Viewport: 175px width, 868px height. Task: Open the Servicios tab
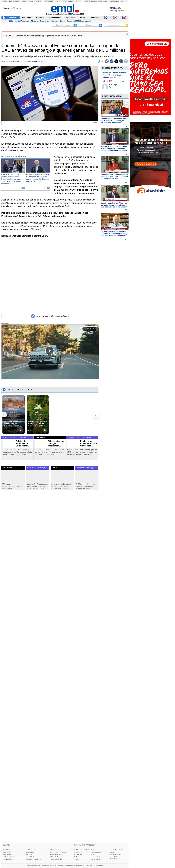(x=95, y=18)
